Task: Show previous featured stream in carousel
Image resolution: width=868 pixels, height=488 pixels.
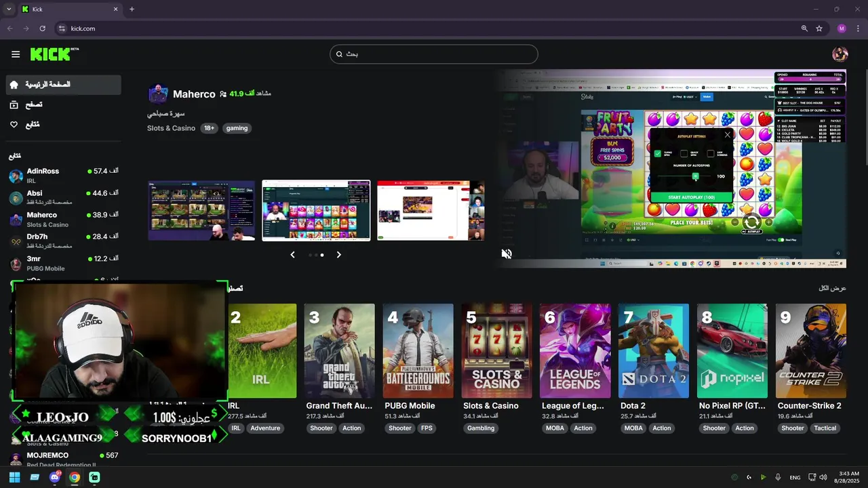Action: (x=292, y=255)
